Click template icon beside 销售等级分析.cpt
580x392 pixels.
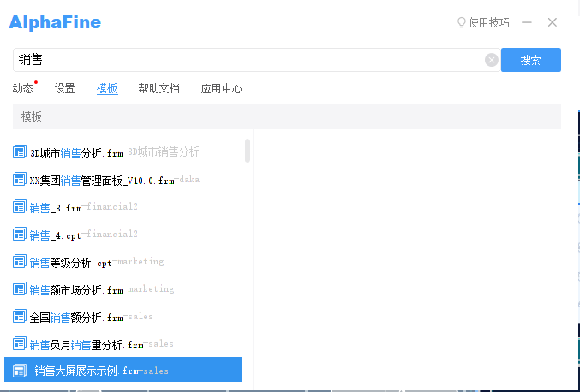(20, 262)
